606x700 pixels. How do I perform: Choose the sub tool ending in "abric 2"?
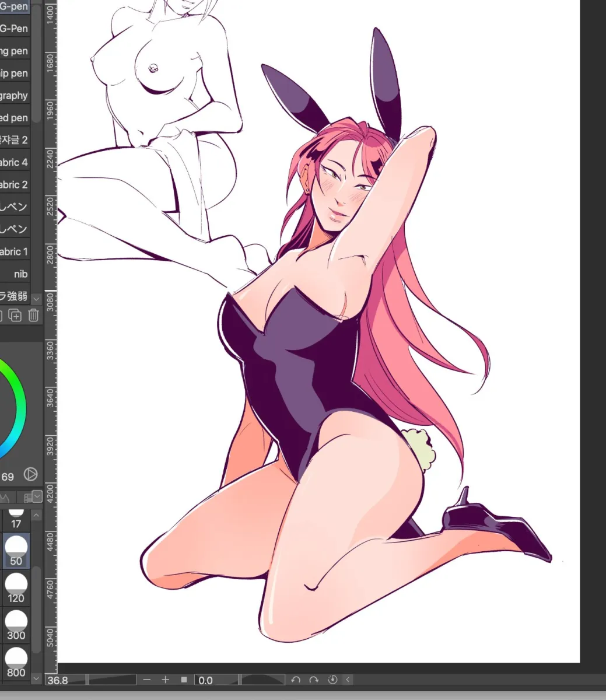pyautogui.click(x=15, y=184)
